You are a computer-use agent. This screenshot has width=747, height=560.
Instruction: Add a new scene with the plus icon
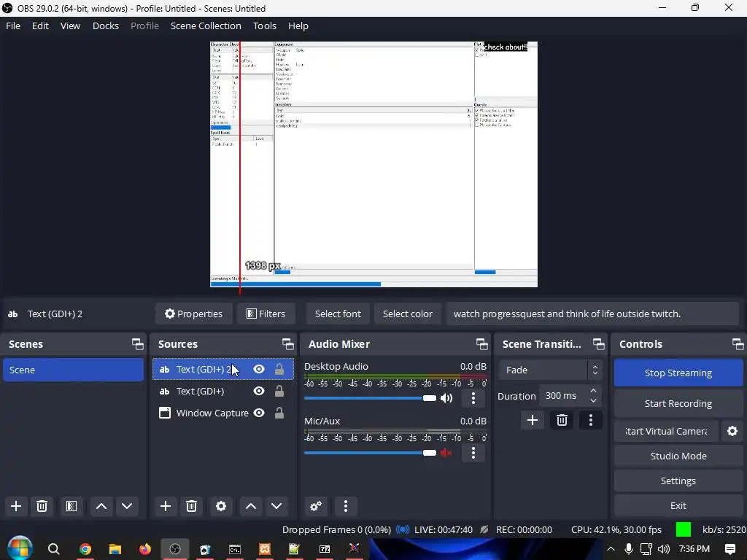point(16,506)
